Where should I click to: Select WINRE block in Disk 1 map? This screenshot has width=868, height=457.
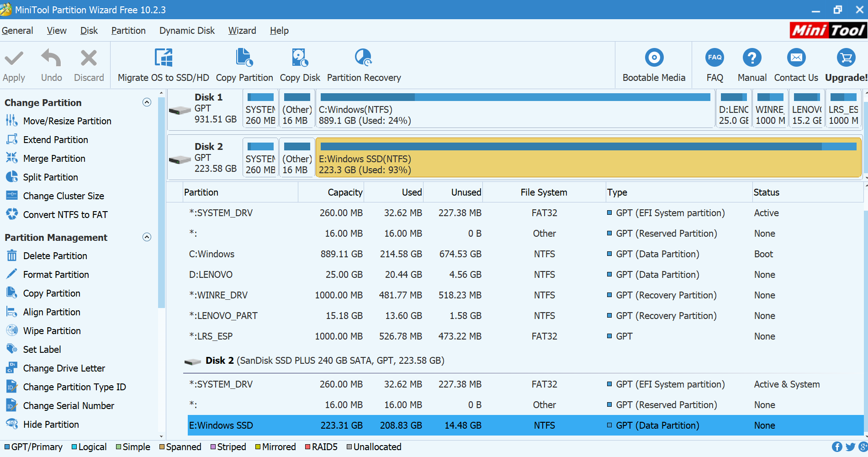tap(770, 109)
